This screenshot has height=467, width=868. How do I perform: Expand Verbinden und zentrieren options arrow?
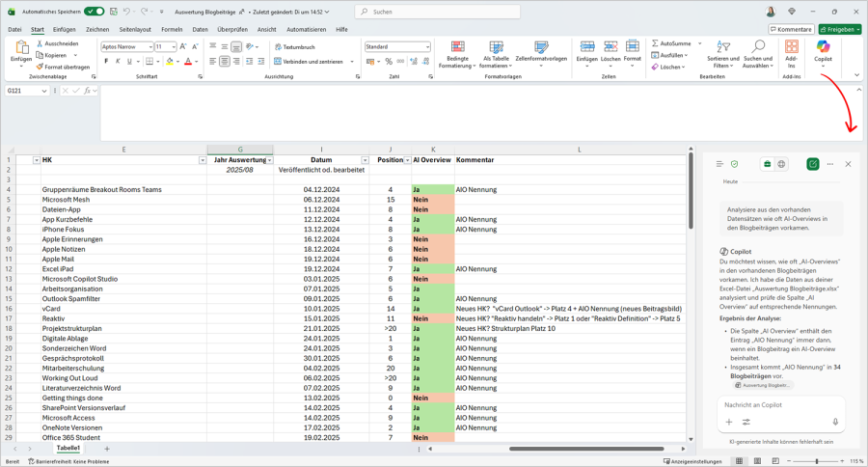tap(351, 62)
